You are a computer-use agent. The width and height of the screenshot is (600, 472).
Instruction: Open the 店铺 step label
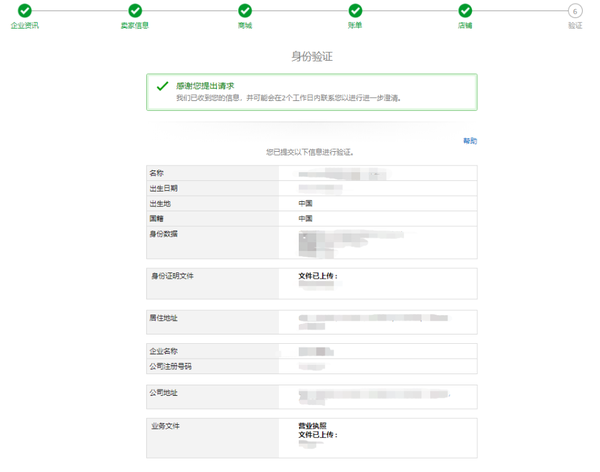pos(465,26)
